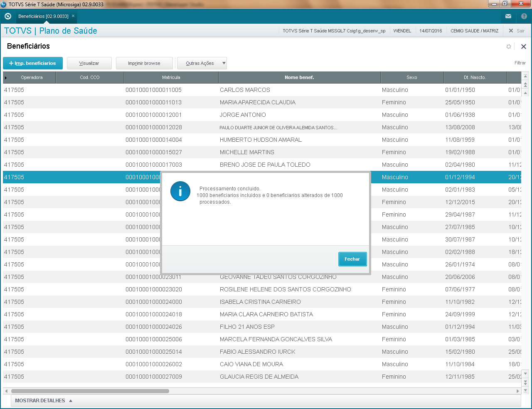Image resolution: width=532 pixels, height=409 pixels.
Task: Click the Filtrar link
Action: (520, 63)
